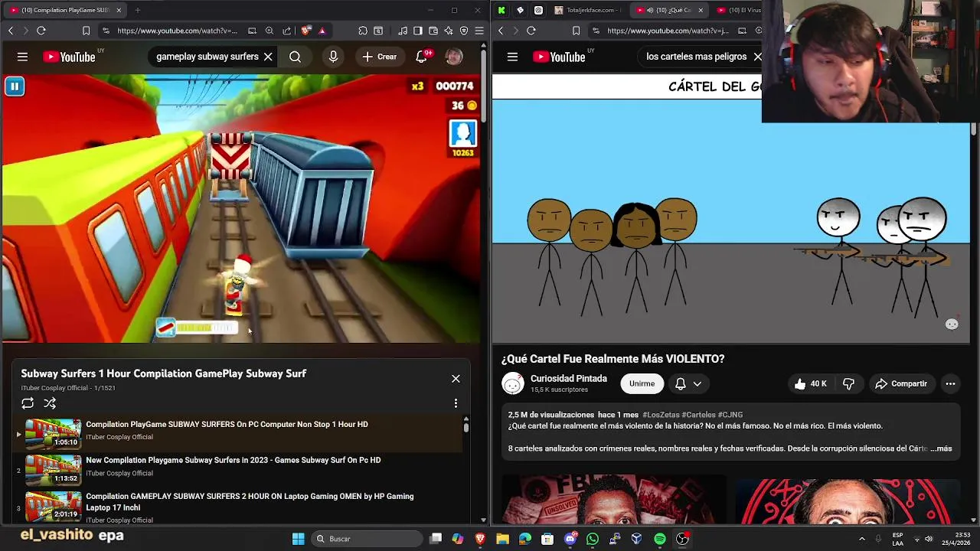Open zoom magnifier icon in left address bar
980x551 pixels.
click(x=269, y=31)
